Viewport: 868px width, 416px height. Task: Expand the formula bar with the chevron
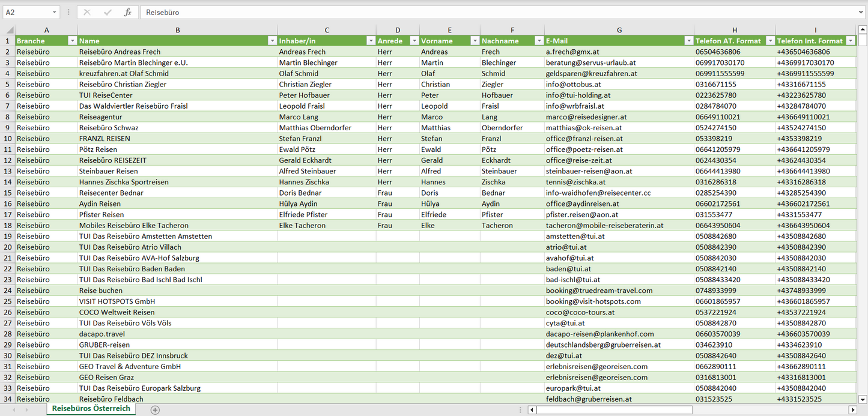[861, 12]
